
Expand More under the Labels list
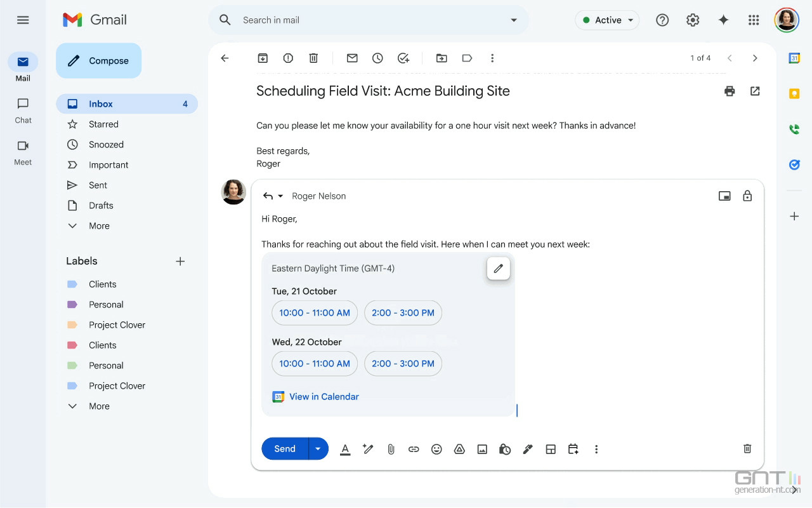98,406
